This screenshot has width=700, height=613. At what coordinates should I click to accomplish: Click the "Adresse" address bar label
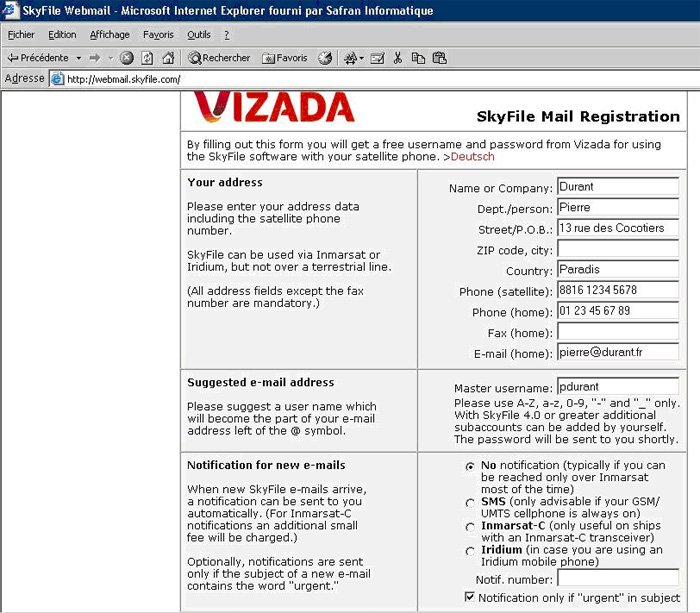click(x=25, y=79)
